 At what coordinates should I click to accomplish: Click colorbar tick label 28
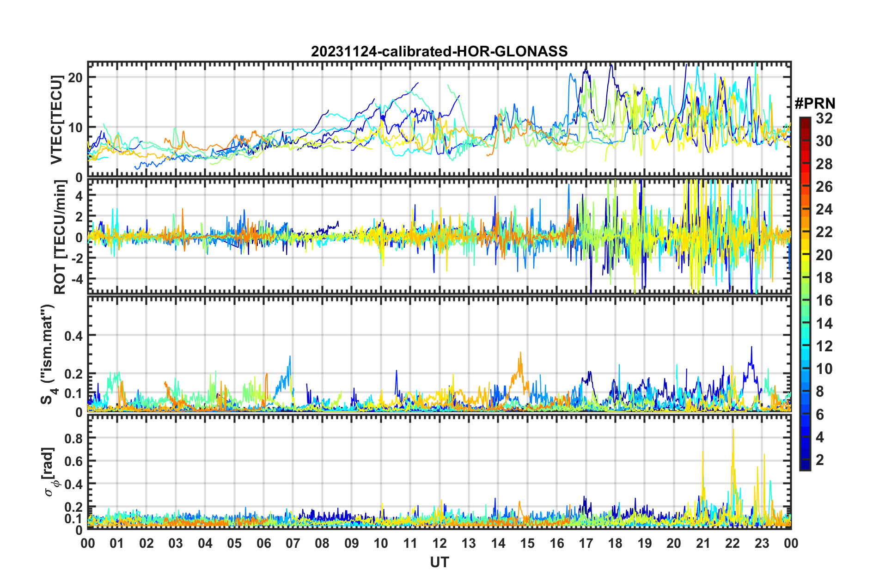pyautogui.click(x=824, y=164)
